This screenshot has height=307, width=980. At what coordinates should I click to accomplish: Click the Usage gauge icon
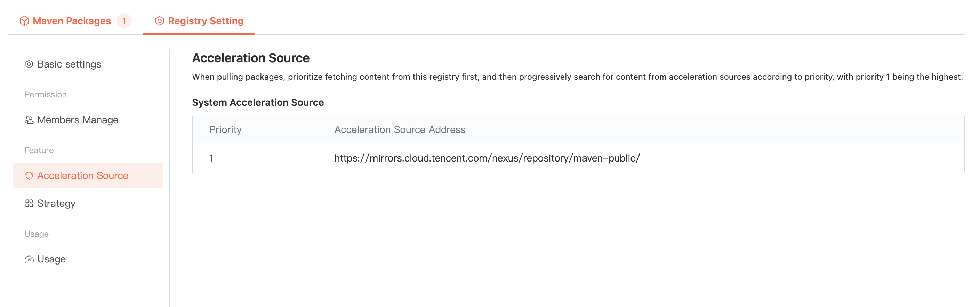[x=29, y=259]
